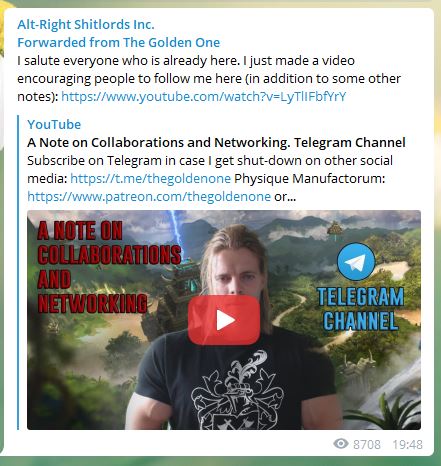
Task: Click the Telegram paper plane logo in the thumbnail
Action: click(x=356, y=262)
